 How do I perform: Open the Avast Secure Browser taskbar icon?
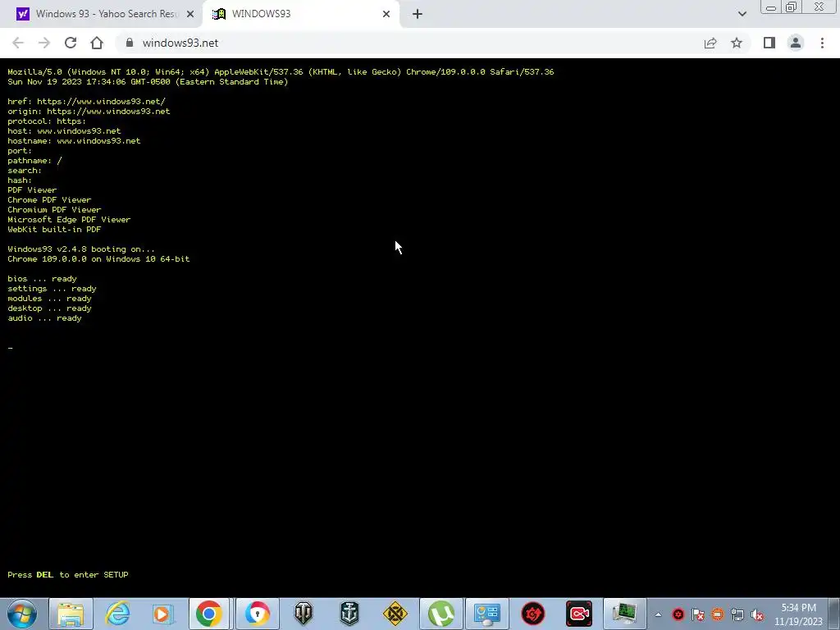257,614
